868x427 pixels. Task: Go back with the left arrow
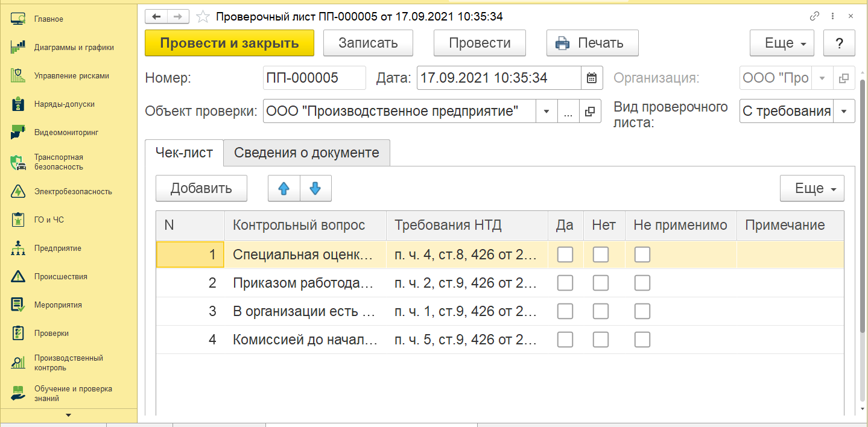(156, 17)
